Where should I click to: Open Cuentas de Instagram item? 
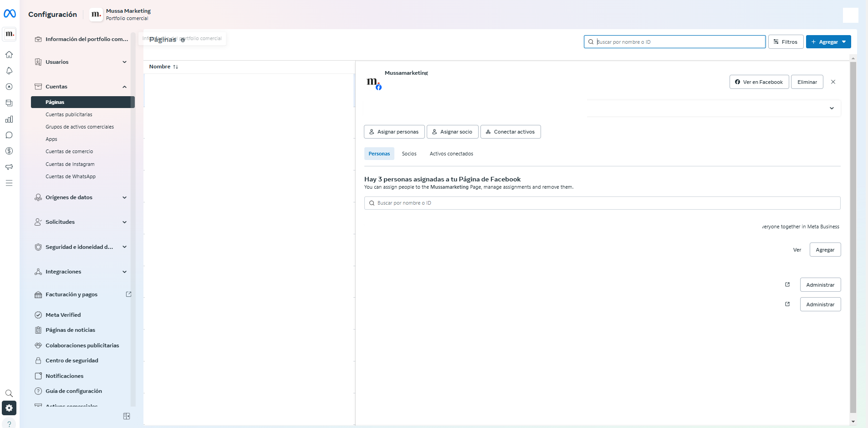[x=70, y=164]
